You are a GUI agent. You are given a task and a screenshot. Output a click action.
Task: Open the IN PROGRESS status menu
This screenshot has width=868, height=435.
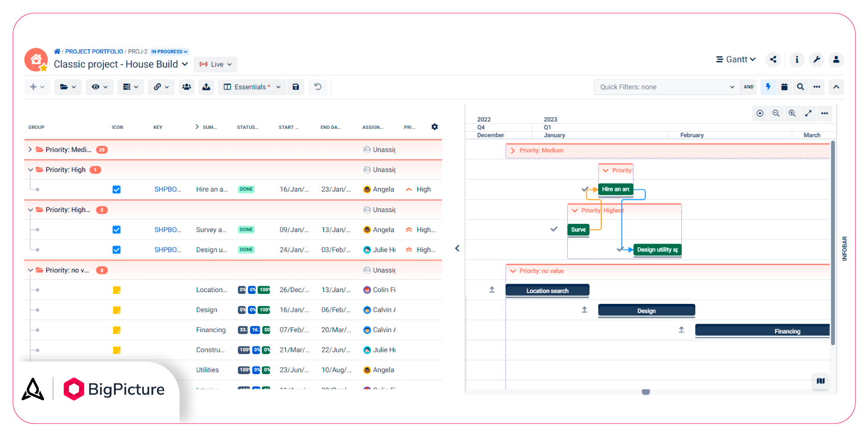(x=169, y=51)
